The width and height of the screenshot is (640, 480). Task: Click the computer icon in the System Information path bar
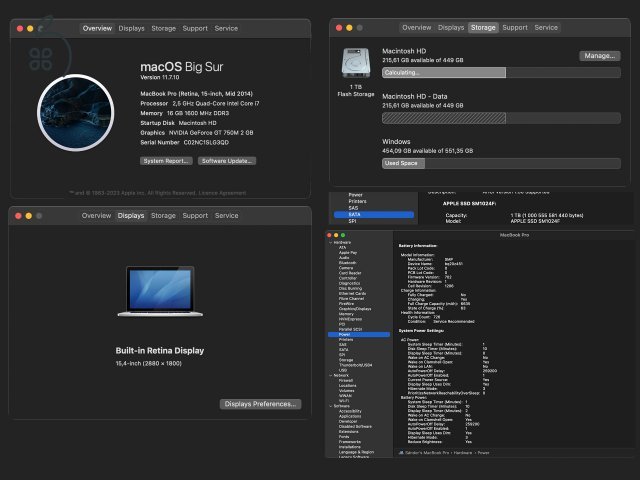(x=401, y=453)
